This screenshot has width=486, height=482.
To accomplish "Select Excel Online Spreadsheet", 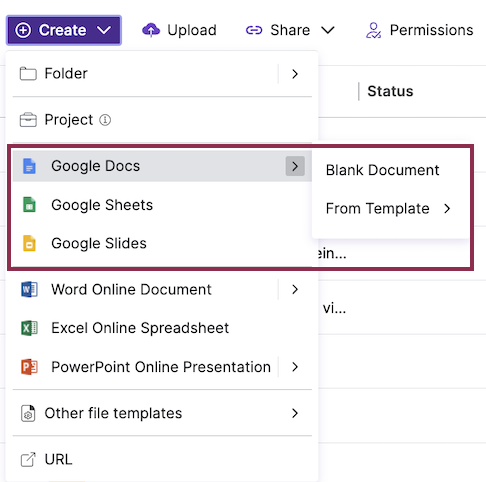I will pyautogui.click(x=162, y=328).
